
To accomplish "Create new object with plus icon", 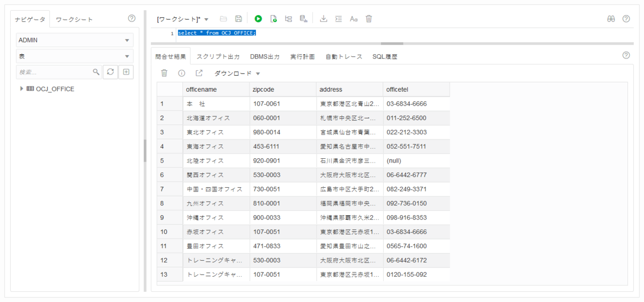I will coord(126,72).
